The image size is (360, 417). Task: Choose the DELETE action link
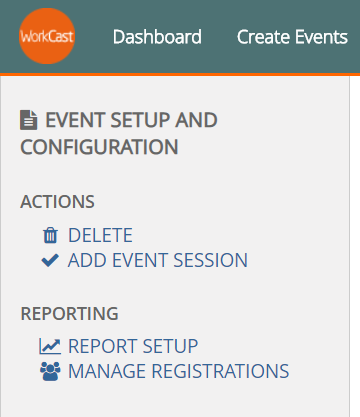click(x=100, y=235)
